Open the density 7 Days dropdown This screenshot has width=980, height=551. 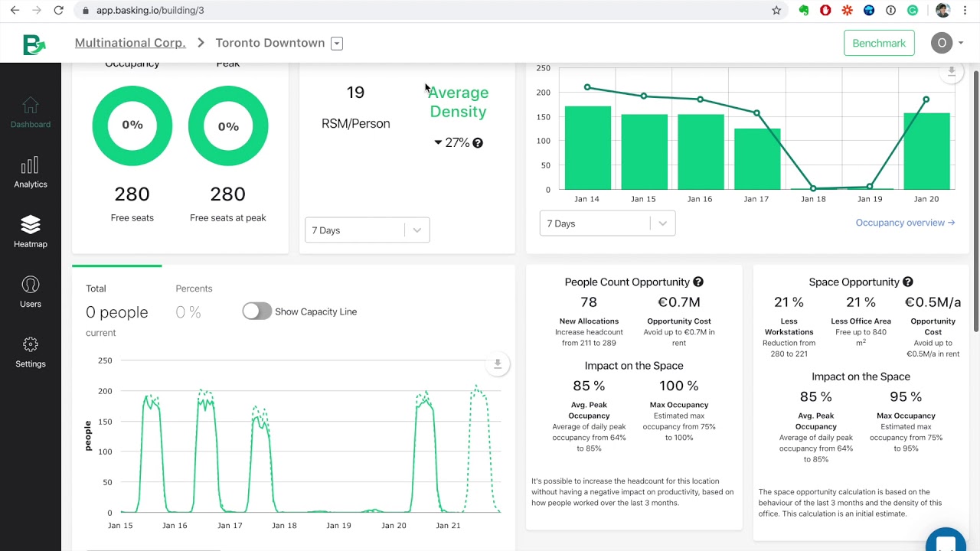click(x=367, y=230)
